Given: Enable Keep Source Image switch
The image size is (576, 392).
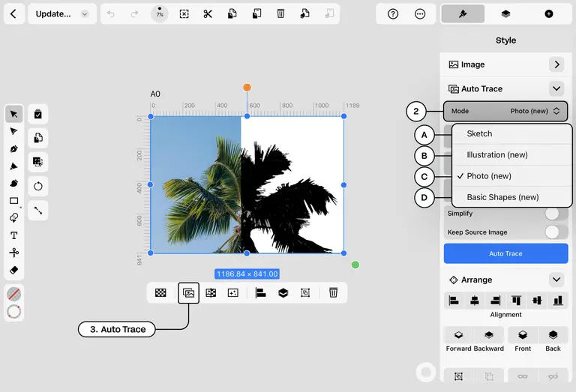Looking at the screenshot, I should 556,232.
